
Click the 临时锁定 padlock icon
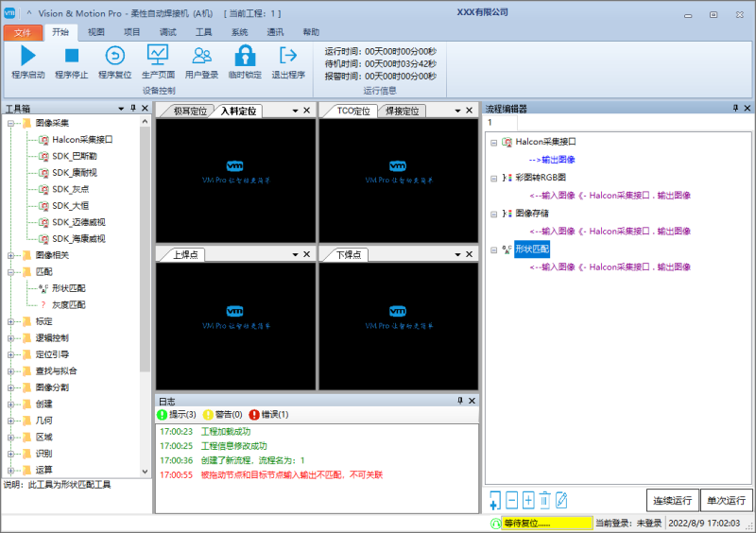coord(245,56)
